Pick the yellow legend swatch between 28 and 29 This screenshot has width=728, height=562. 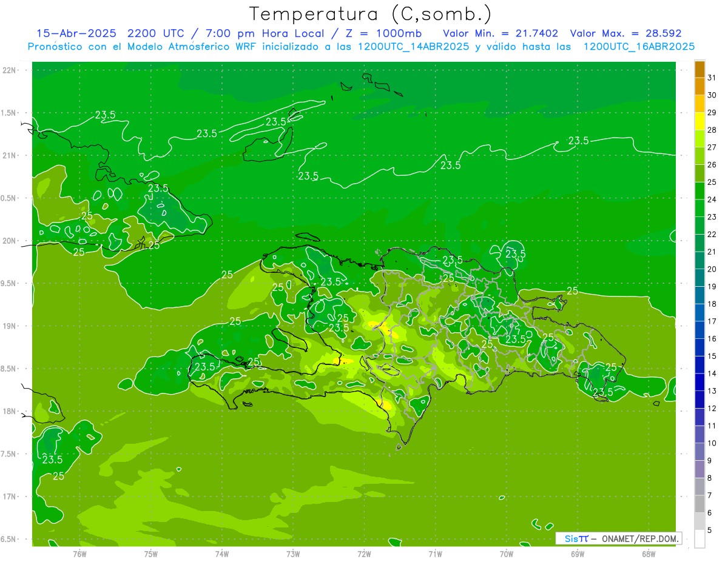(699, 121)
